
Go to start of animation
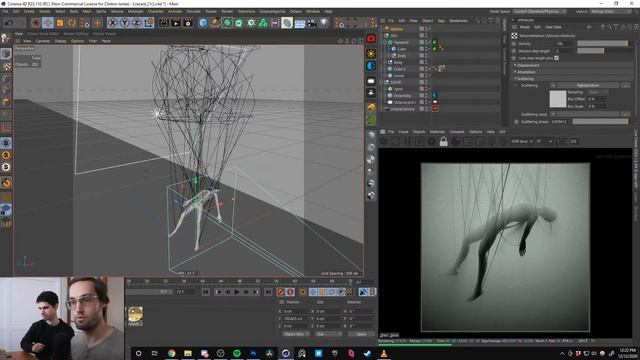pyautogui.click(x=206, y=292)
